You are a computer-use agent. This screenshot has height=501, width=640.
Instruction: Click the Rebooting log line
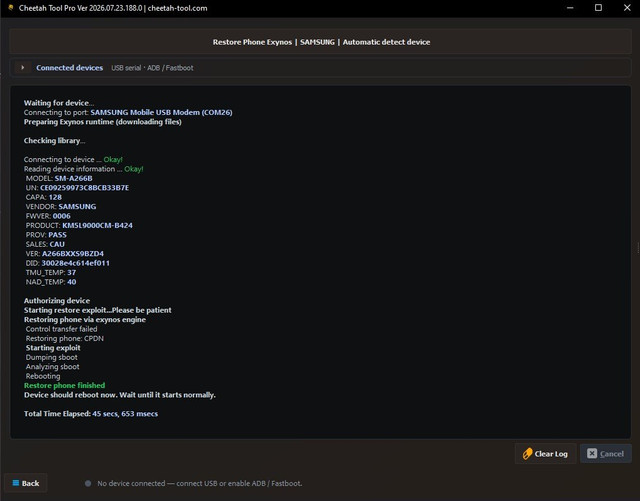43,376
